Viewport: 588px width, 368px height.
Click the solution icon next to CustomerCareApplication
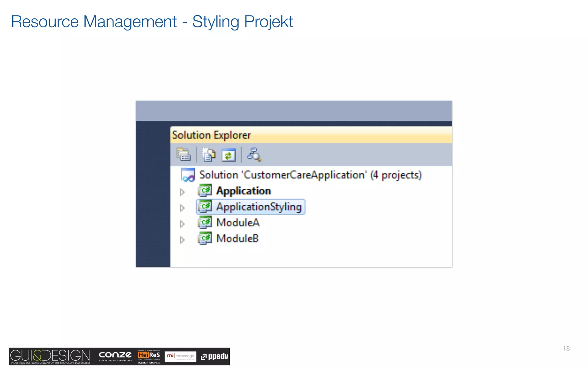pos(188,175)
